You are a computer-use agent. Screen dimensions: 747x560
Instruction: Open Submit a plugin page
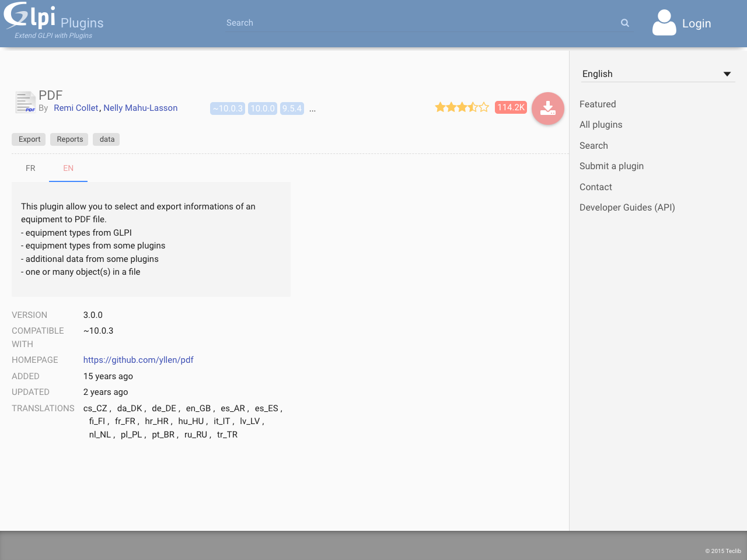612,166
